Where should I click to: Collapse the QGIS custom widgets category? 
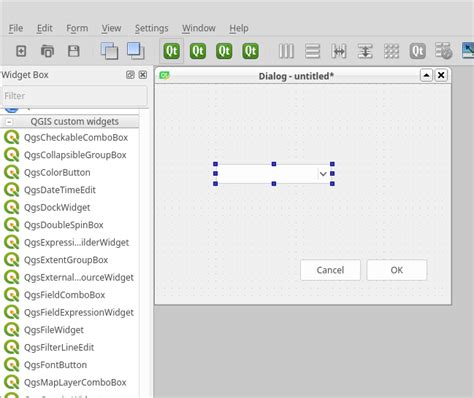pyautogui.click(x=9, y=122)
